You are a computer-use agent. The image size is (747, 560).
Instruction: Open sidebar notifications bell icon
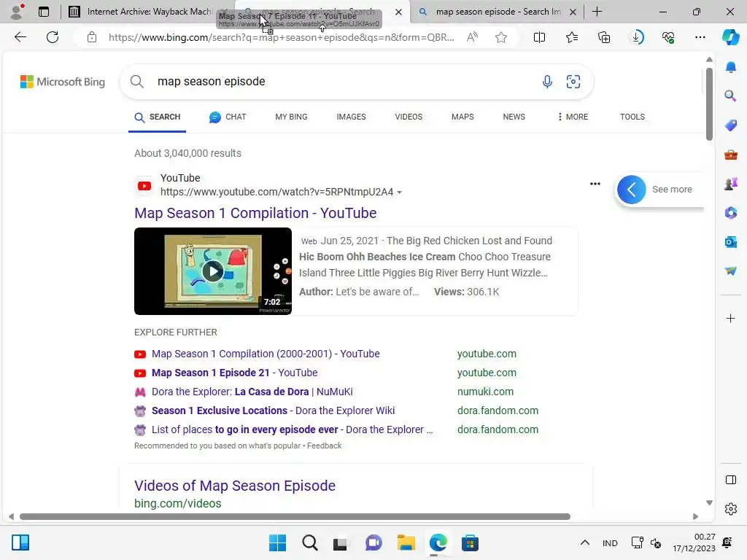click(x=731, y=66)
